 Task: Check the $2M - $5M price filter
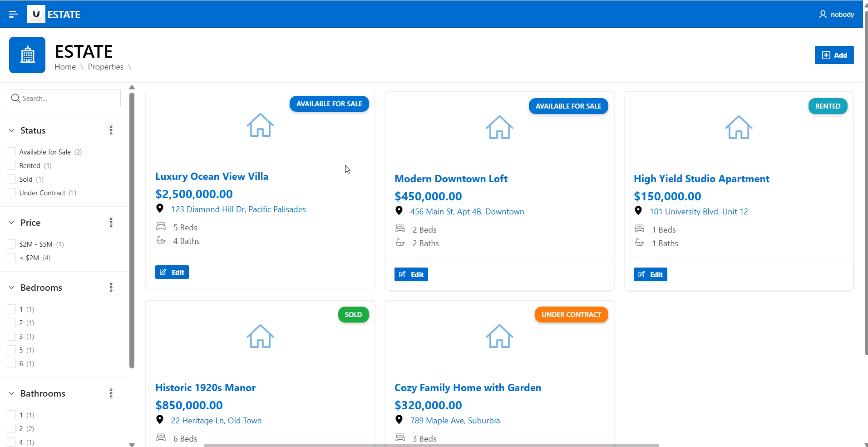click(x=11, y=244)
